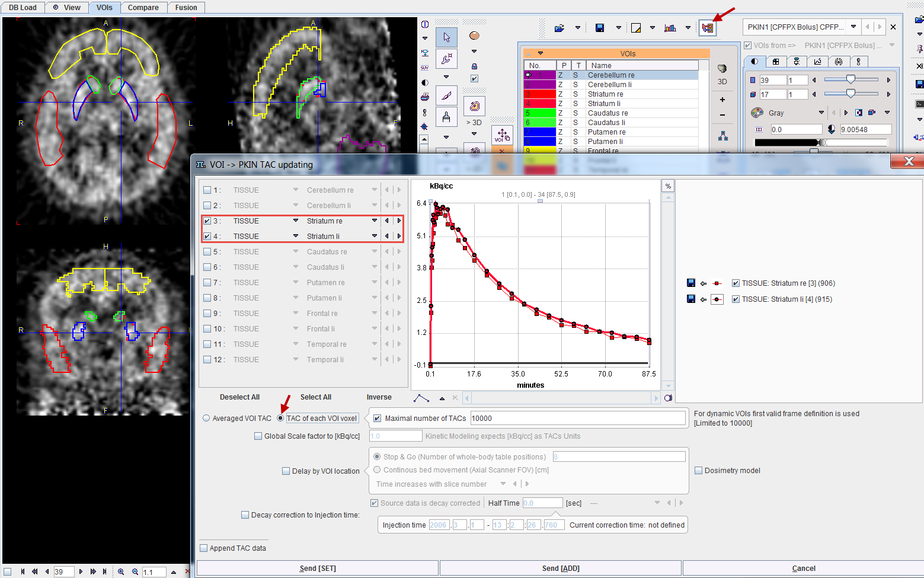Click the lock icon under sphere tool

point(474,66)
